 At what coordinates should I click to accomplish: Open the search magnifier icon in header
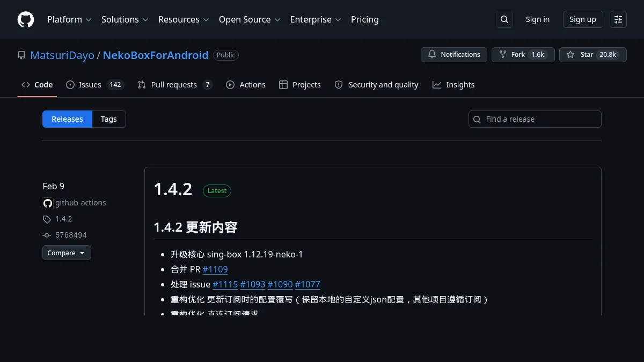504,19
